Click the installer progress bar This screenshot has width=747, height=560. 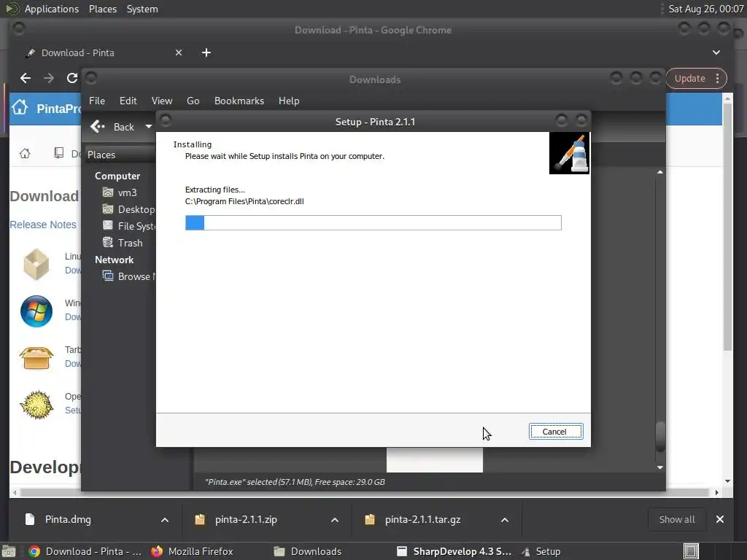pos(373,222)
